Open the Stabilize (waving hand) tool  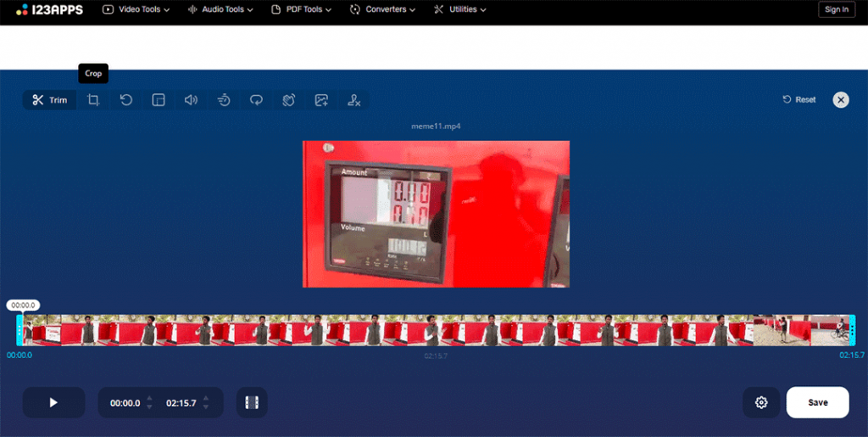(x=289, y=100)
